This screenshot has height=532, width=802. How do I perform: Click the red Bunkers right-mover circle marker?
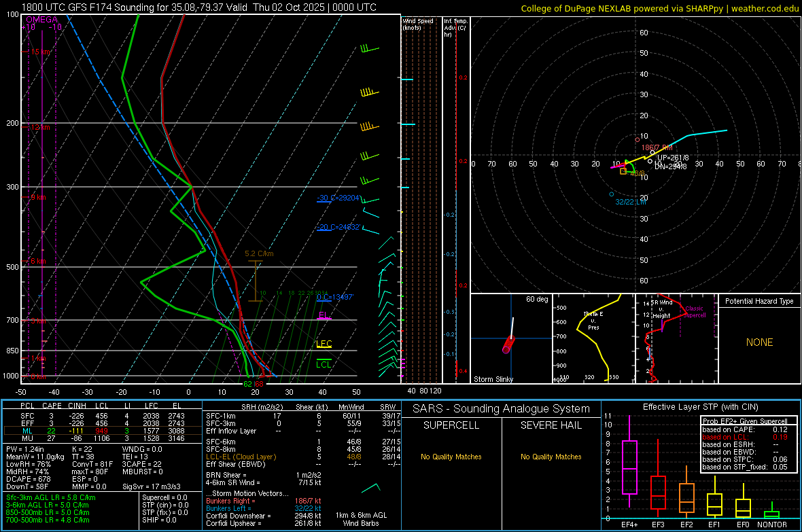tap(638, 140)
